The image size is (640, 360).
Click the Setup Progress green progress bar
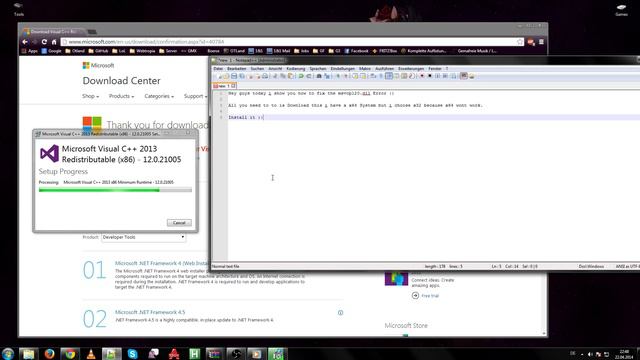115,190
